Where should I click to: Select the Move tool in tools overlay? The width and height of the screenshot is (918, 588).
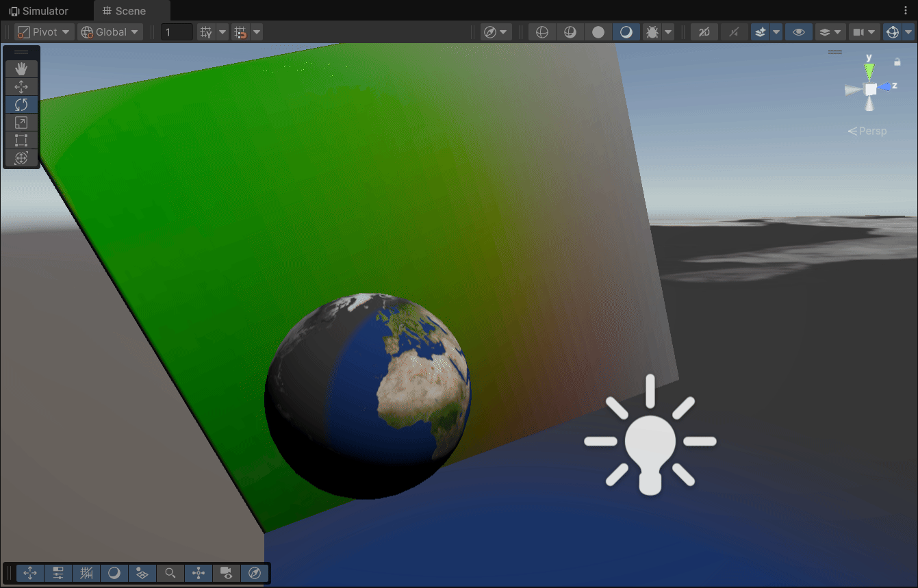(x=21, y=86)
